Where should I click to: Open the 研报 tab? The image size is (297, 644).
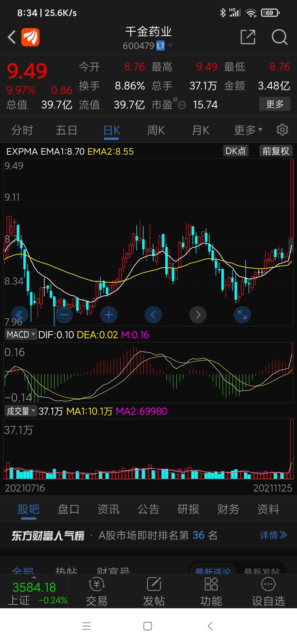(x=188, y=509)
